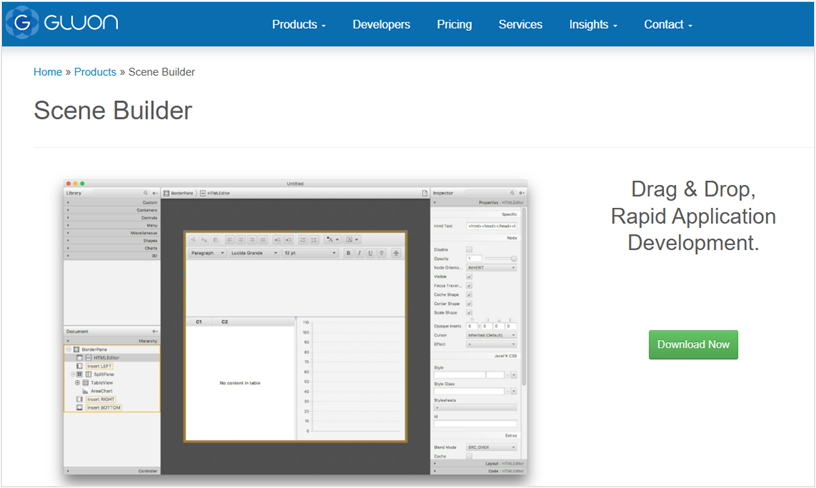Select the AreaChart node in Hierarchy

[101, 391]
